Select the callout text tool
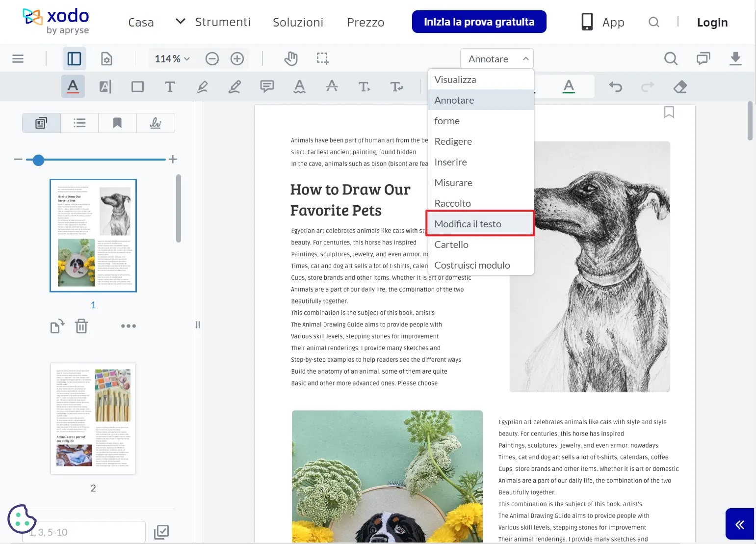The height and width of the screenshot is (544, 756). coord(364,87)
